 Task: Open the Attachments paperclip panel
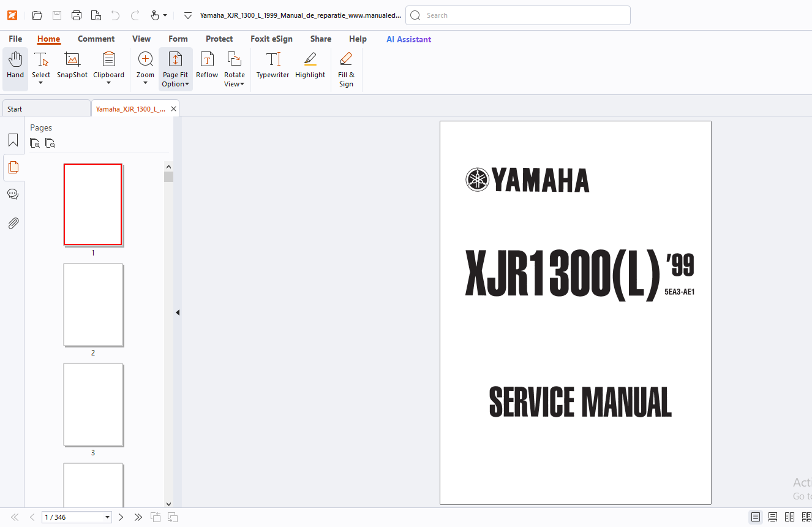pyautogui.click(x=13, y=223)
